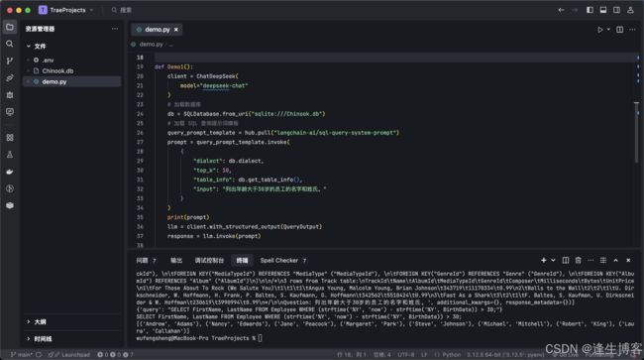Maximize the panel with the up chevron

(x=615, y=260)
